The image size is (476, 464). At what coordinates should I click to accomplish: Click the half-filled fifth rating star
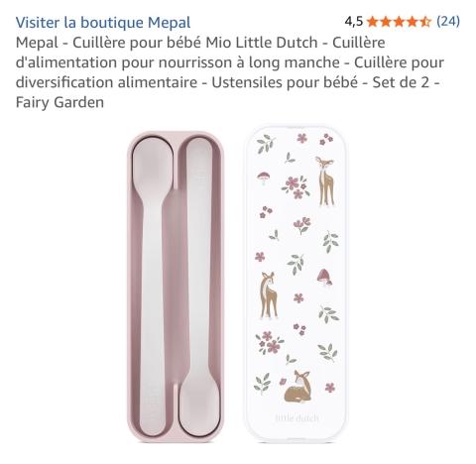coord(425,22)
